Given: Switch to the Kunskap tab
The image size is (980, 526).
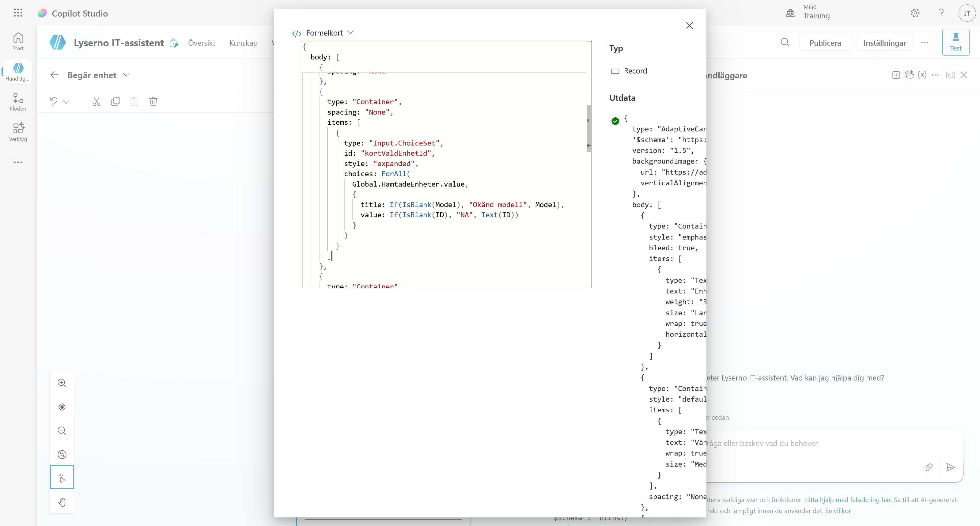Looking at the screenshot, I should point(244,43).
